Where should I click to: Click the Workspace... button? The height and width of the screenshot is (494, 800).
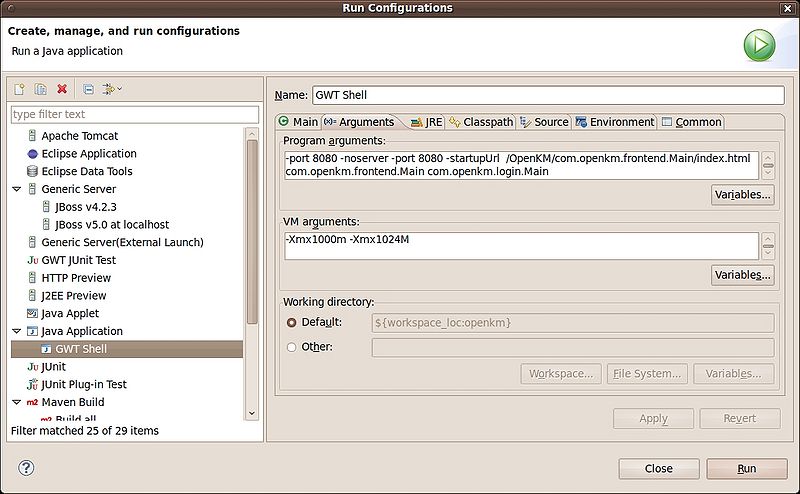561,374
